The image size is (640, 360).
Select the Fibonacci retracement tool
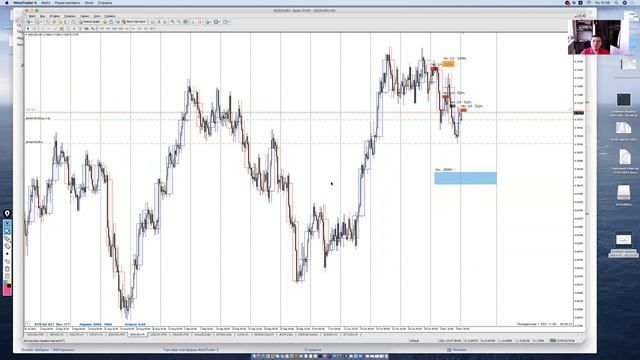coord(68,29)
